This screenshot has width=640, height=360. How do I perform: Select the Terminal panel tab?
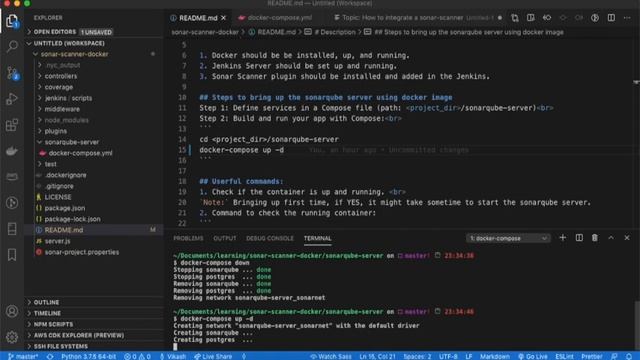[x=318, y=238]
